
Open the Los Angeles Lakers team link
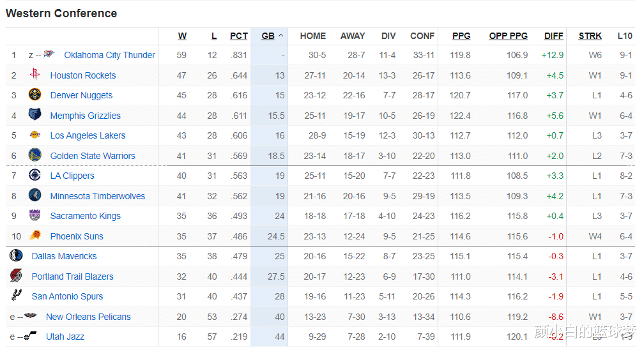click(88, 135)
